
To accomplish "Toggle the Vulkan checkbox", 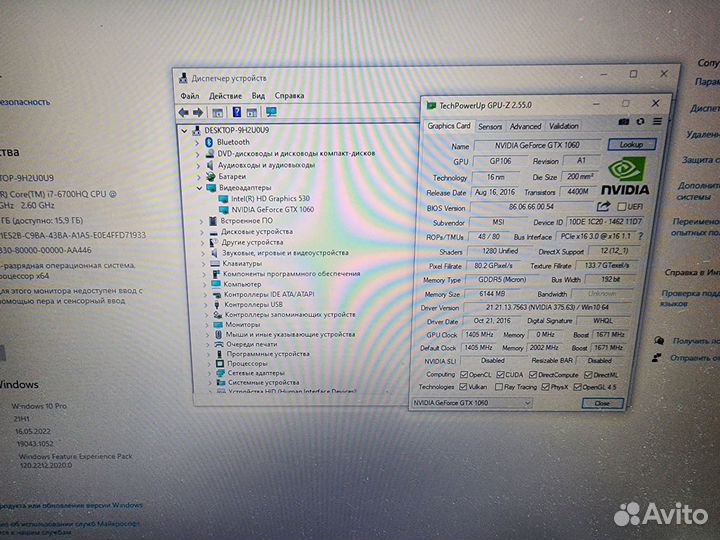I will tap(463, 387).
